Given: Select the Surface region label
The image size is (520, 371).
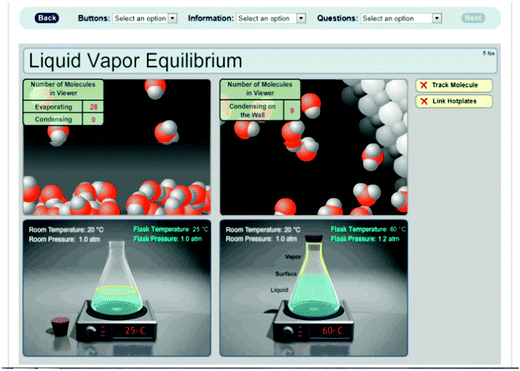Looking at the screenshot, I should coord(286,274).
